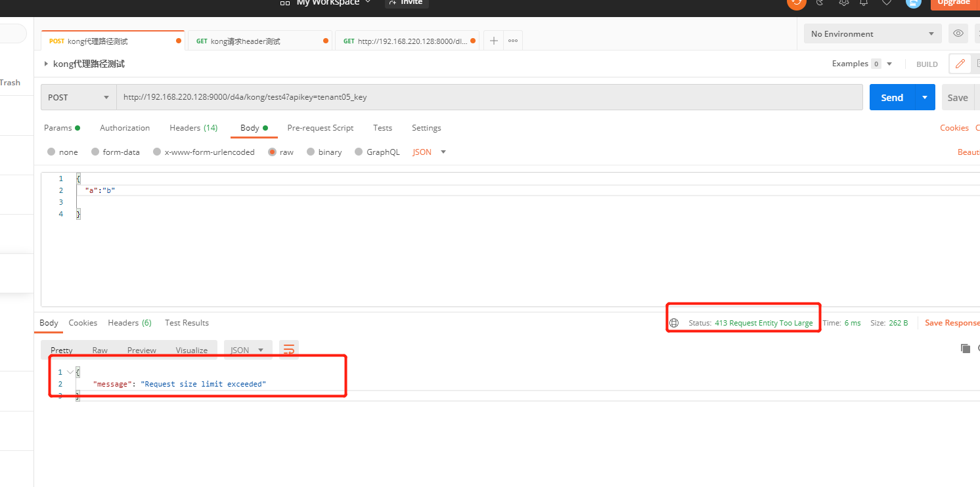
Task: Open environment quick look eye icon
Action: [x=958, y=33]
